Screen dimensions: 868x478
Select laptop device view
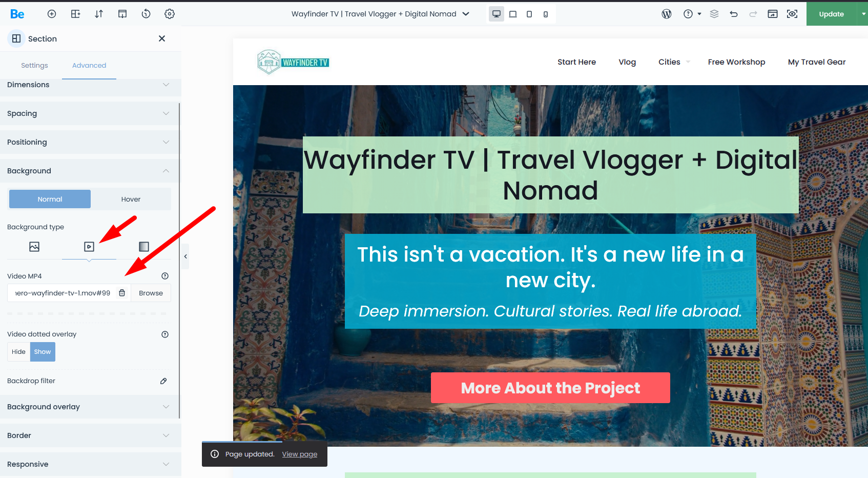[x=513, y=14]
